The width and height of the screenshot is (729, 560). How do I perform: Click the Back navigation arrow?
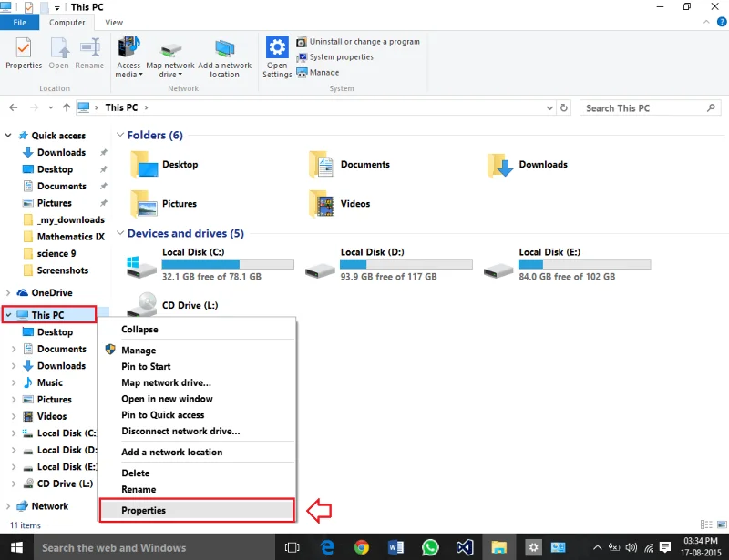pyautogui.click(x=13, y=107)
